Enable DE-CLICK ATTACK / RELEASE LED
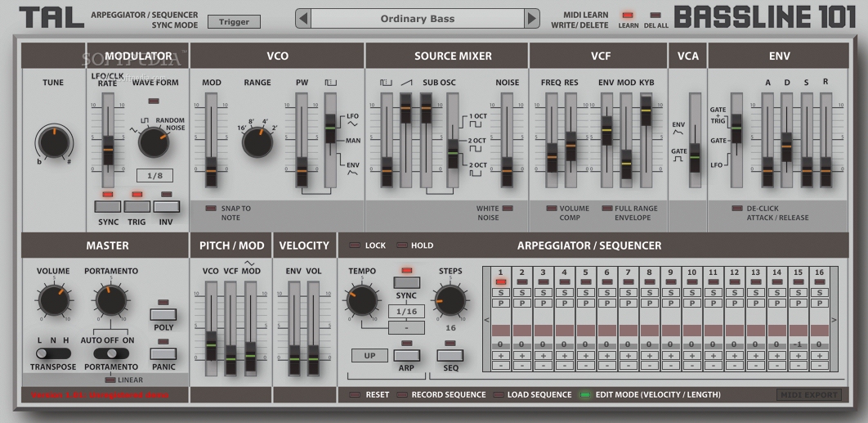This screenshot has height=423, width=868. pos(736,209)
